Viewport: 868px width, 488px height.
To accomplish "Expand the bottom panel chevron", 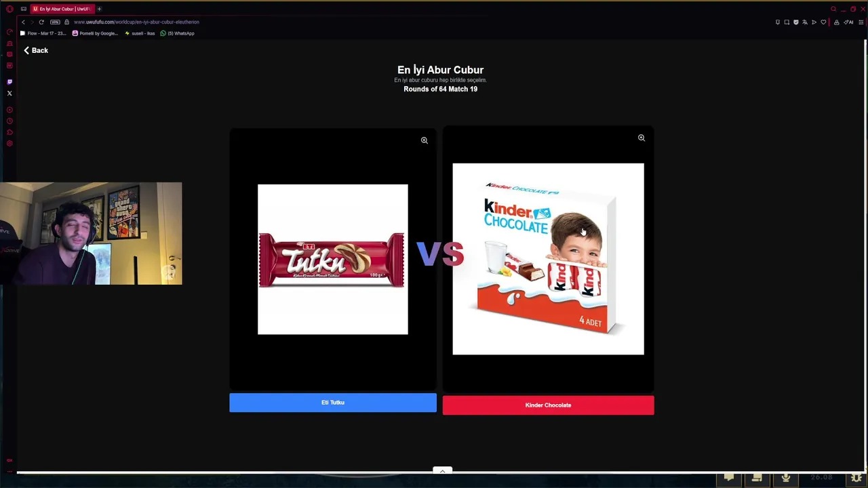I will 442,470.
